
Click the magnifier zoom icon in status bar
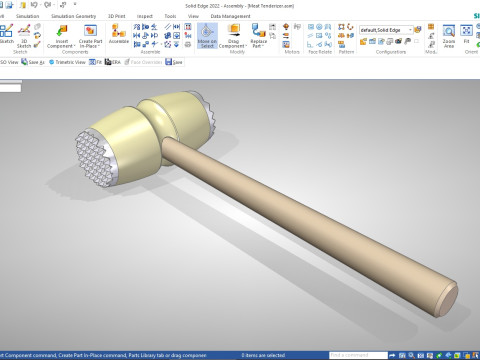point(412,356)
